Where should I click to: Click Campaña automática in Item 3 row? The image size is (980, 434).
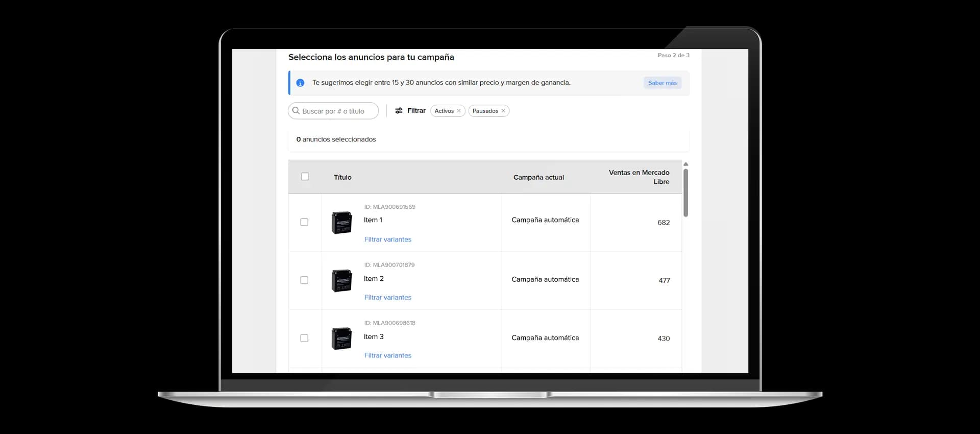tap(545, 338)
